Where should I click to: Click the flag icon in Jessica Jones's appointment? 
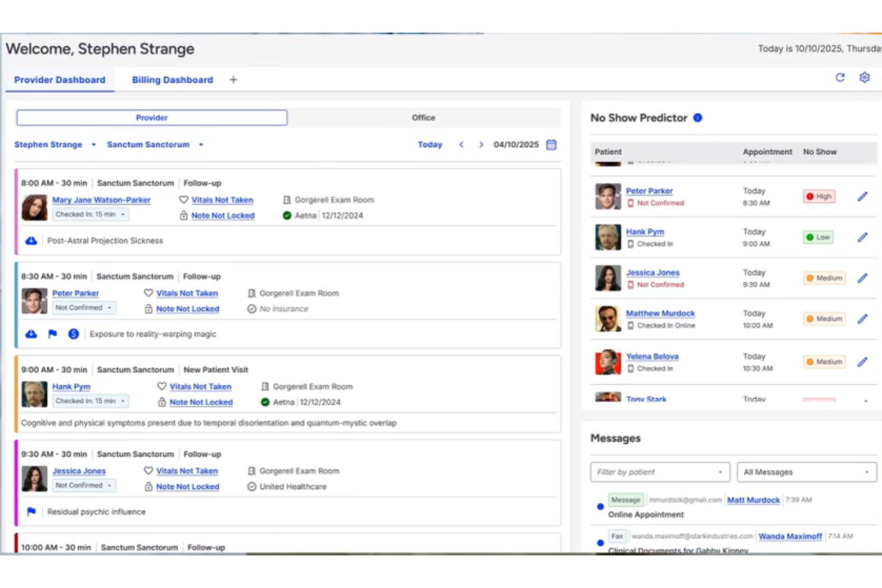tap(32, 512)
